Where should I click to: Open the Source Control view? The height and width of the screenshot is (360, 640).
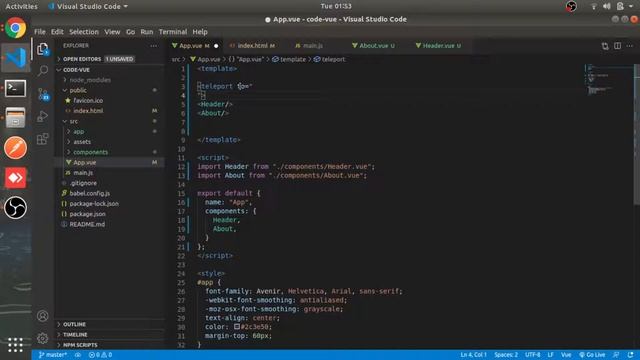pos(43,94)
